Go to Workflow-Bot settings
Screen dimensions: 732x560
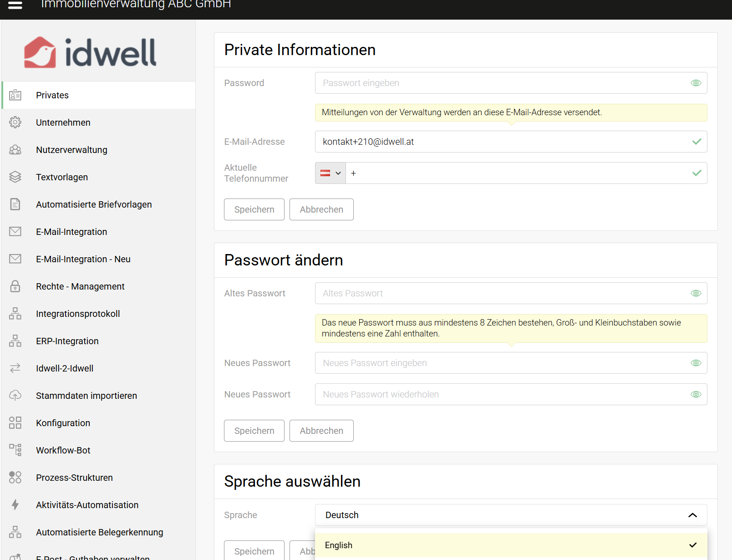63,450
